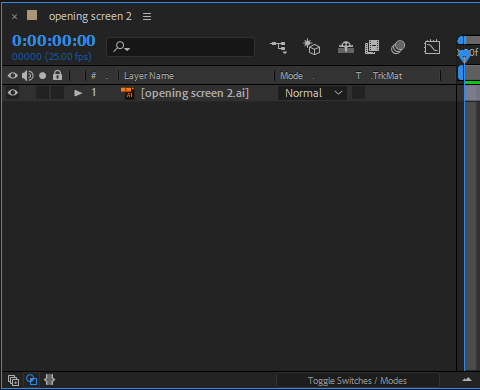Screen dimensions: 480x390
Task: Click the Audio speaker column header
Action: pos(28,76)
